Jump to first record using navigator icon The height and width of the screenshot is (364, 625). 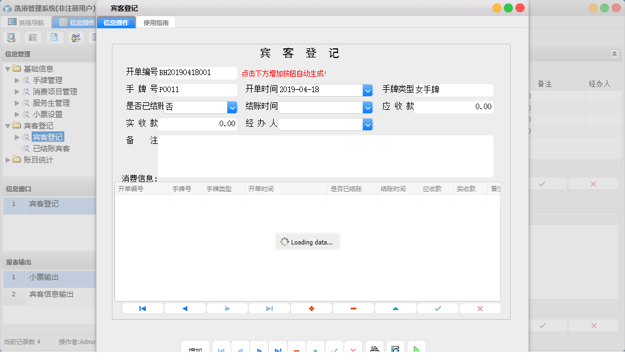coord(142,308)
